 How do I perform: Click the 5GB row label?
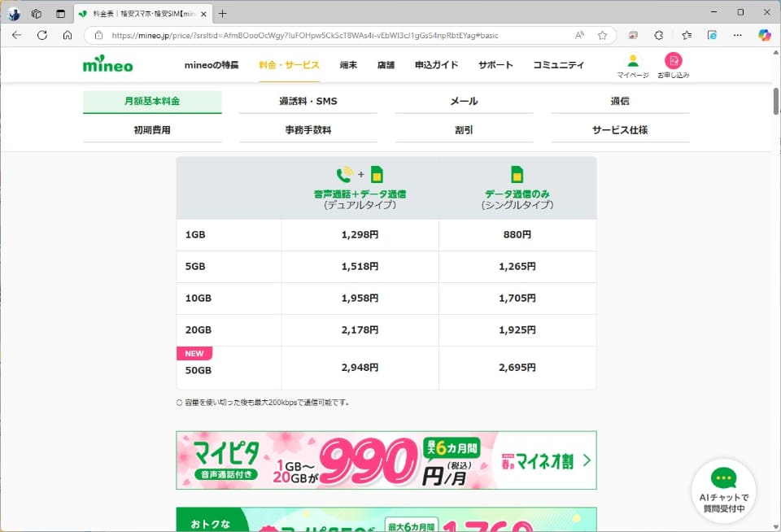pos(195,267)
